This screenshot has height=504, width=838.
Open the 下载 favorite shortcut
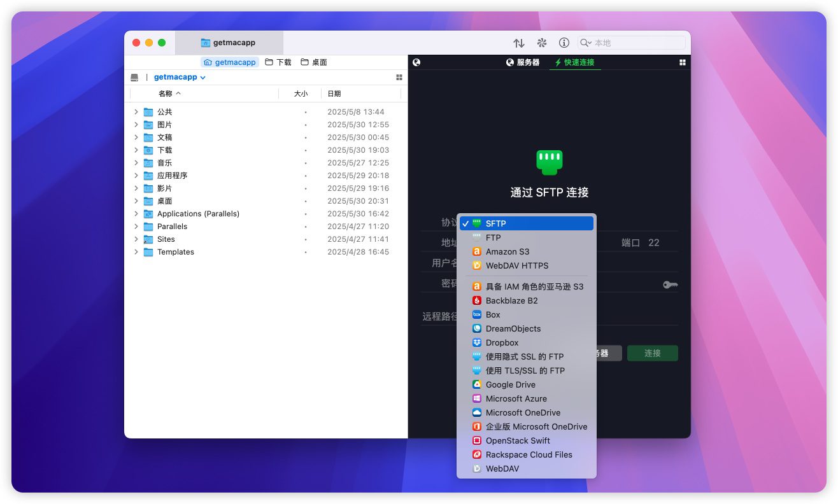[278, 62]
